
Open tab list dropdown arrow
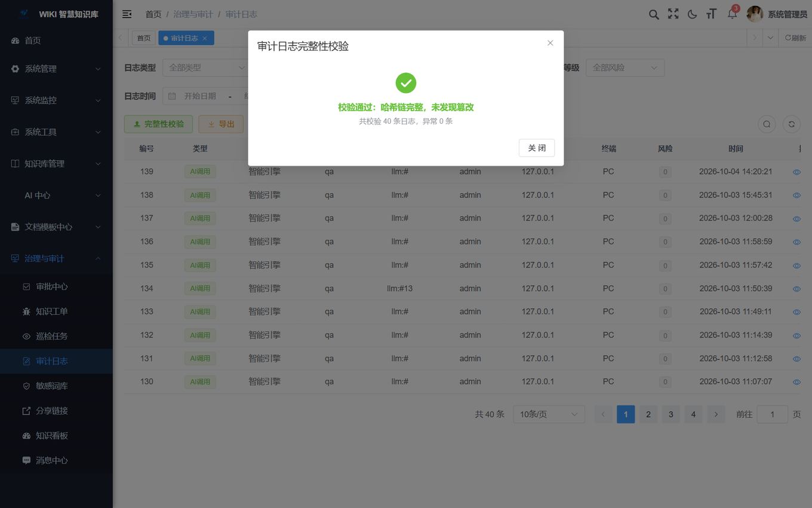tap(770, 38)
